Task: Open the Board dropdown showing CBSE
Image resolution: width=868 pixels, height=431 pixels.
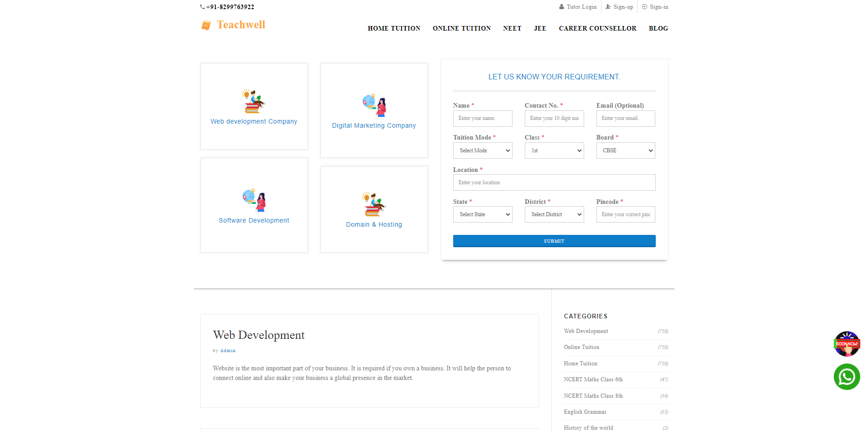Action: [x=625, y=151]
